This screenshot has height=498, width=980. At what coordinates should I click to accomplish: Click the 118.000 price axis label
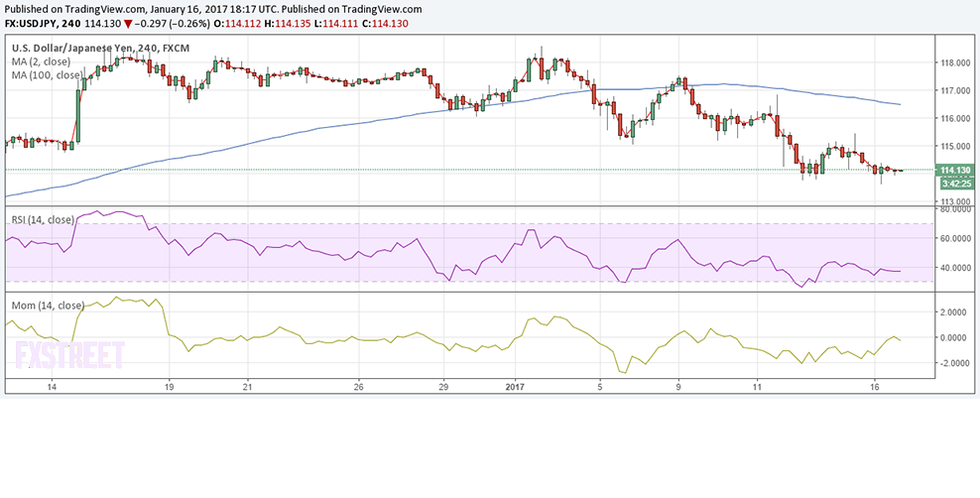coord(954,62)
